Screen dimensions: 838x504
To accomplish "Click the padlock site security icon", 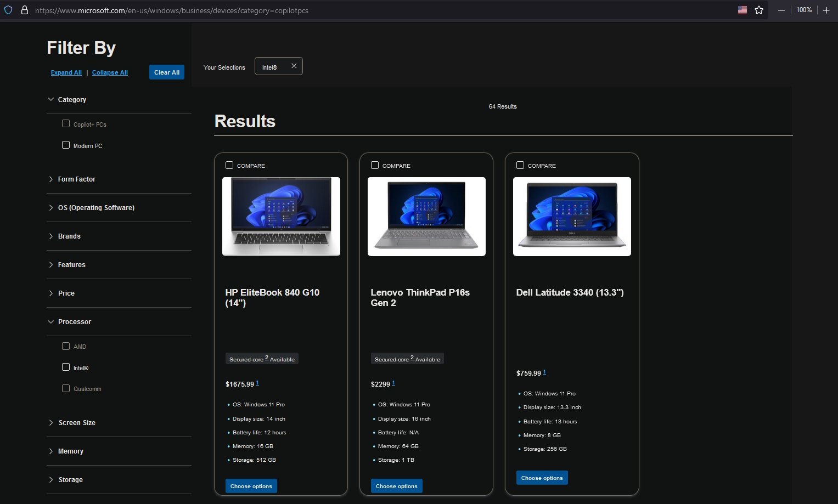I will (x=25, y=10).
